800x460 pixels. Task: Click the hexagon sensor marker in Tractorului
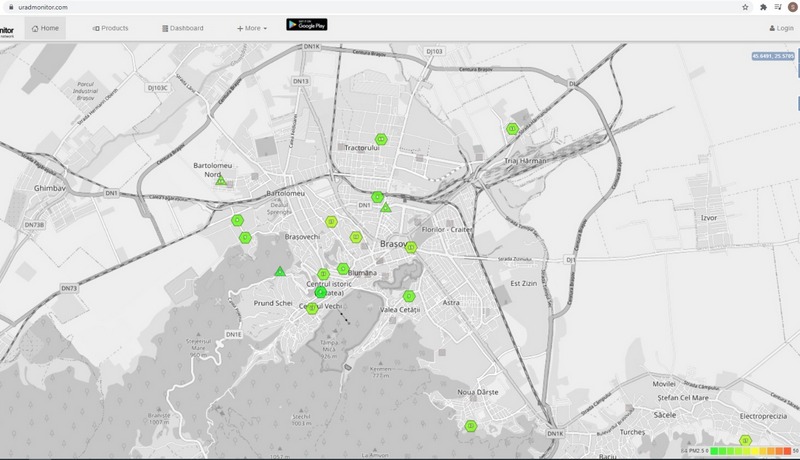(x=380, y=138)
